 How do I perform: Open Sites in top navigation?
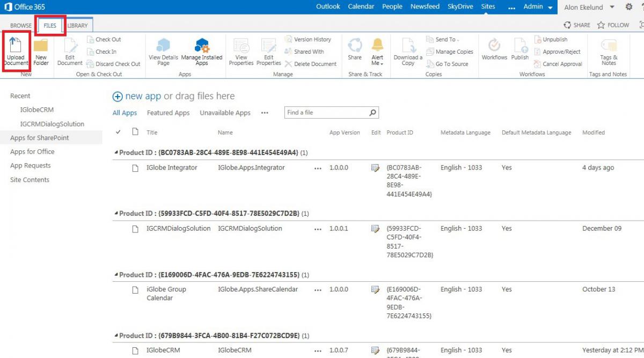pos(488,6)
